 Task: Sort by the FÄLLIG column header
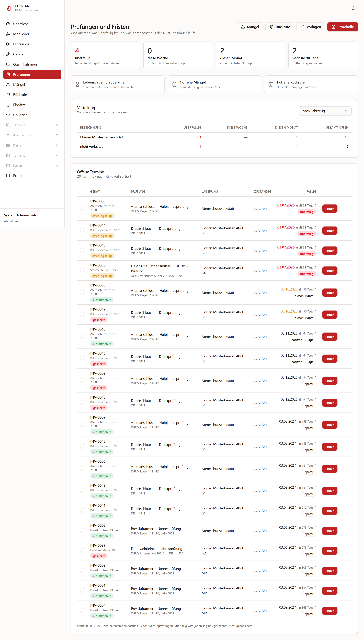311,191
